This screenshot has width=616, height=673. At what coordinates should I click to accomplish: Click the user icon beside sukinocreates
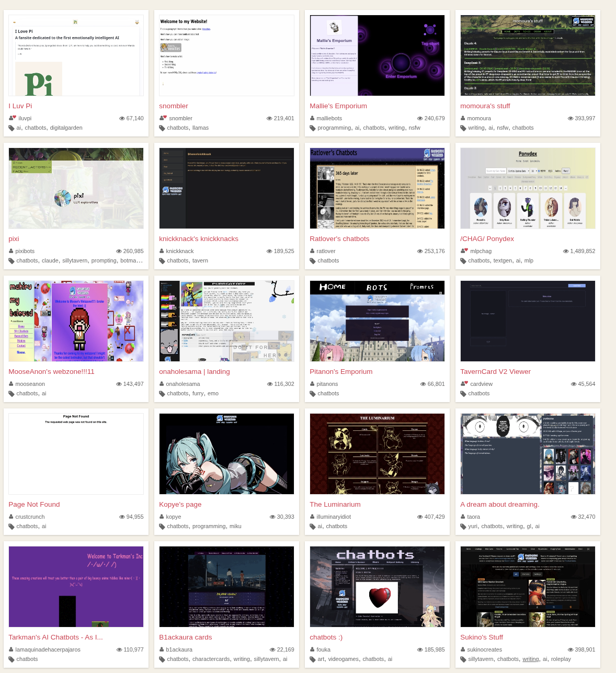pos(463,649)
